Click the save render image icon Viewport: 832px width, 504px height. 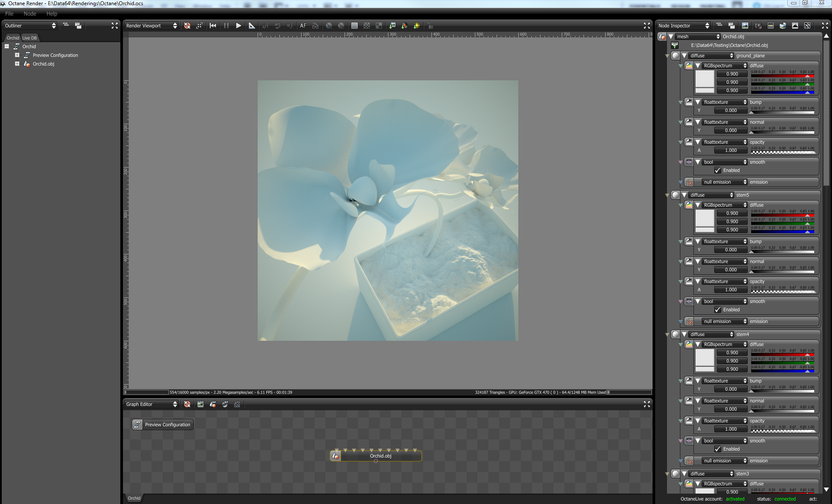pyautogui.click(x=392, y=26)
